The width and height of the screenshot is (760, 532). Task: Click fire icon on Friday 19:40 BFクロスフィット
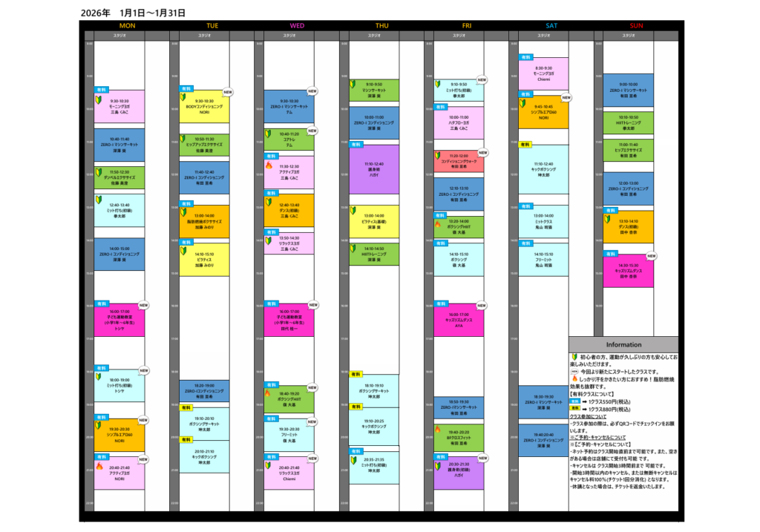(x=438, y=430)
